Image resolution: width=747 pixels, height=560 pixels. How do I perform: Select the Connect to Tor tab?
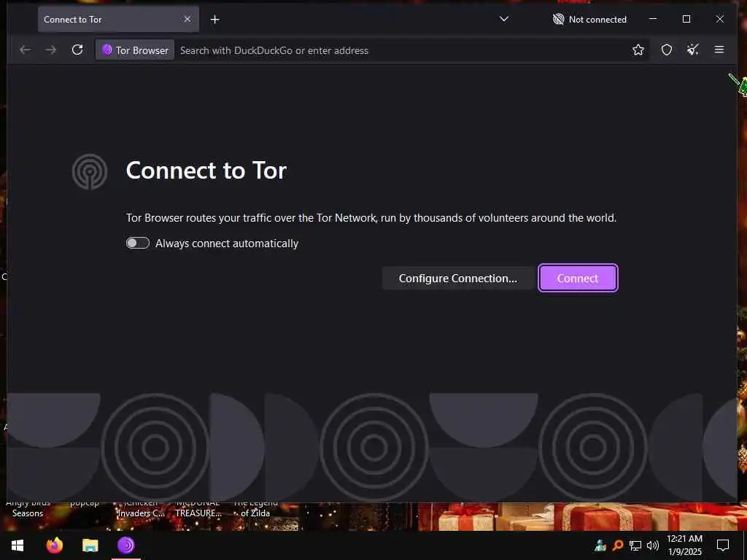(x=118, y=20)
